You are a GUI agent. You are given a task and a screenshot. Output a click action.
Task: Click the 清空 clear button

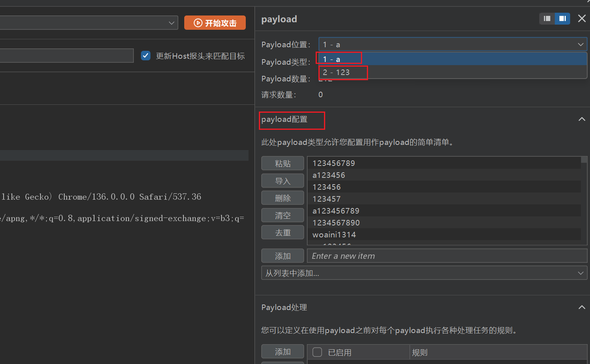coord(283,216)
